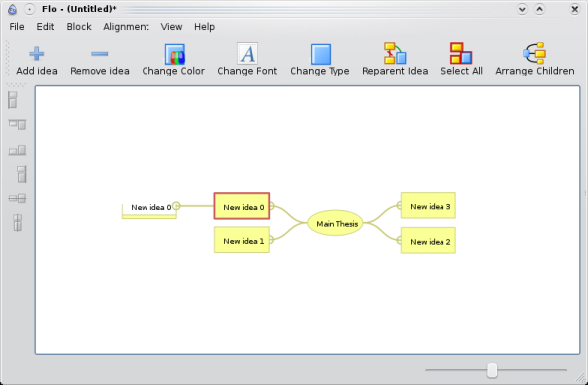Click the New idea 3 connector circle
Image resolution: width=588 pixels, height=385 pixels.
[399, 205]
